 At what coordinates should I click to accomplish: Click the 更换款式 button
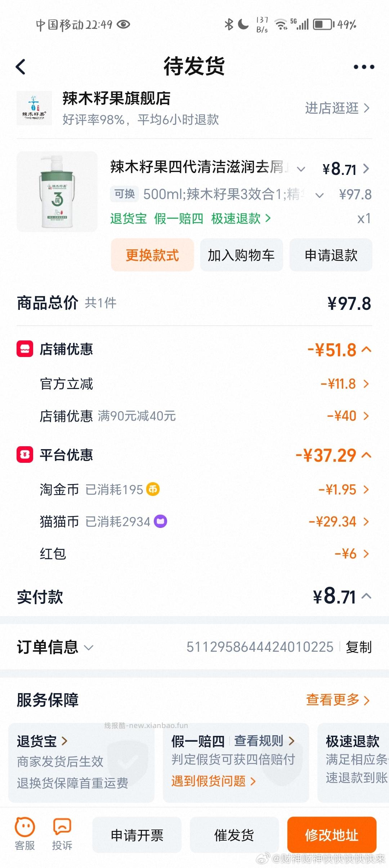[152, 255]
